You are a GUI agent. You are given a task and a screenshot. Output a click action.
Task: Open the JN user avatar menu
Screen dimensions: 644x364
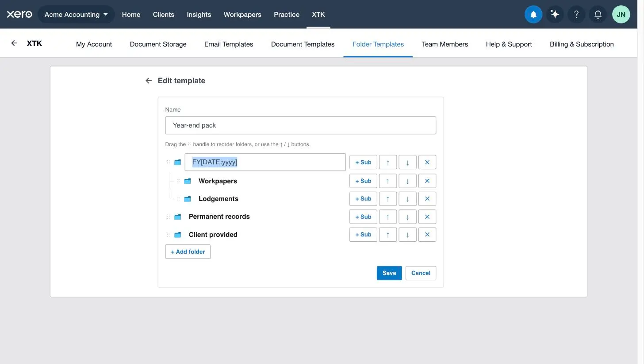point(621,15)
